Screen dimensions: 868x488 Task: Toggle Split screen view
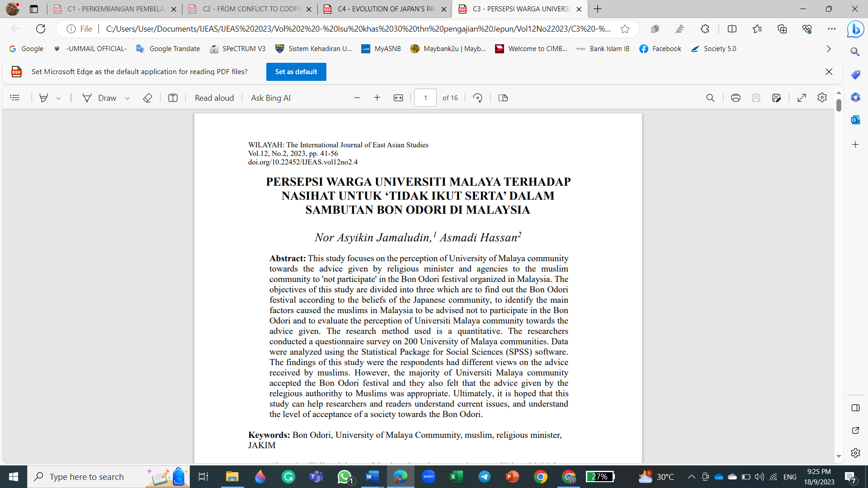coord(732,29)
